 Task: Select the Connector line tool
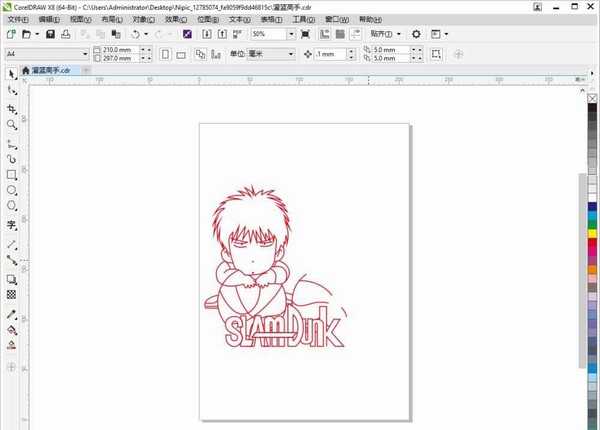coord(12,260)
